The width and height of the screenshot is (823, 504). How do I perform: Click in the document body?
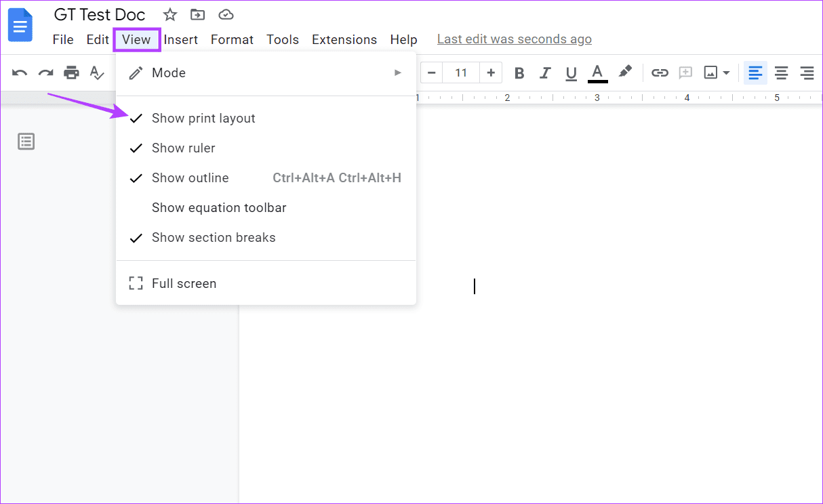pyautogui.click(x=530, y=303)
